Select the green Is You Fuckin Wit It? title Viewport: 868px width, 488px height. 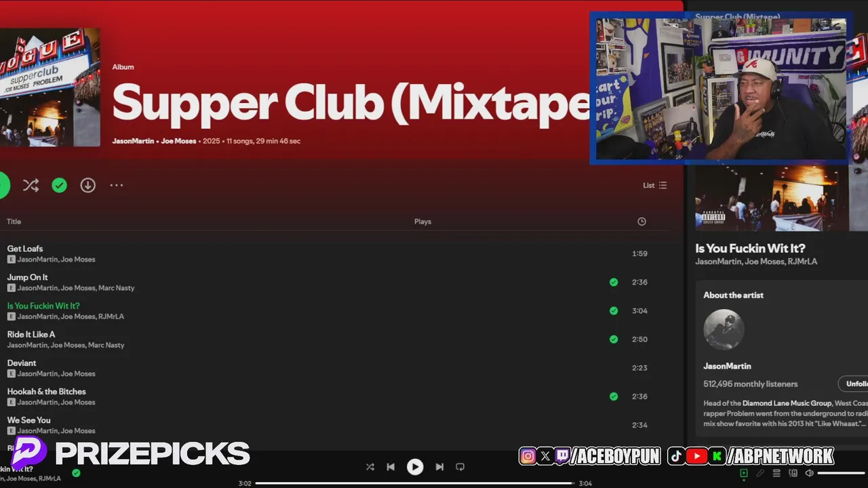(x=43, y=306)
